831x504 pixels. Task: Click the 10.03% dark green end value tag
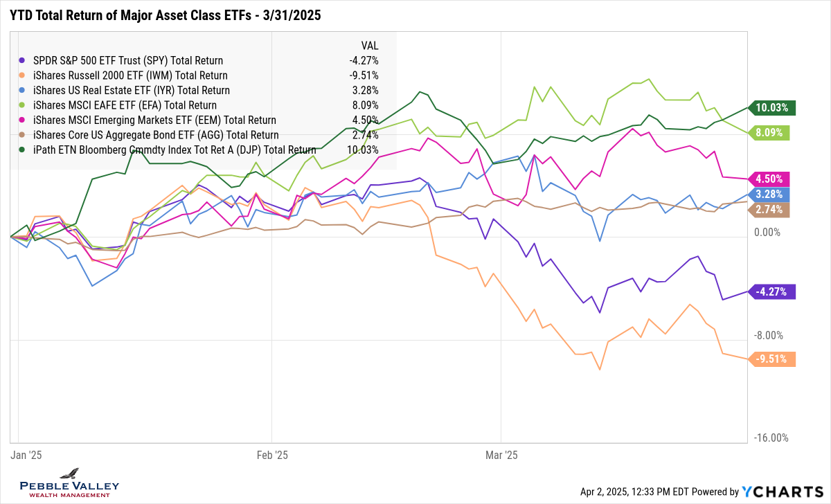[x=775, y=107]
